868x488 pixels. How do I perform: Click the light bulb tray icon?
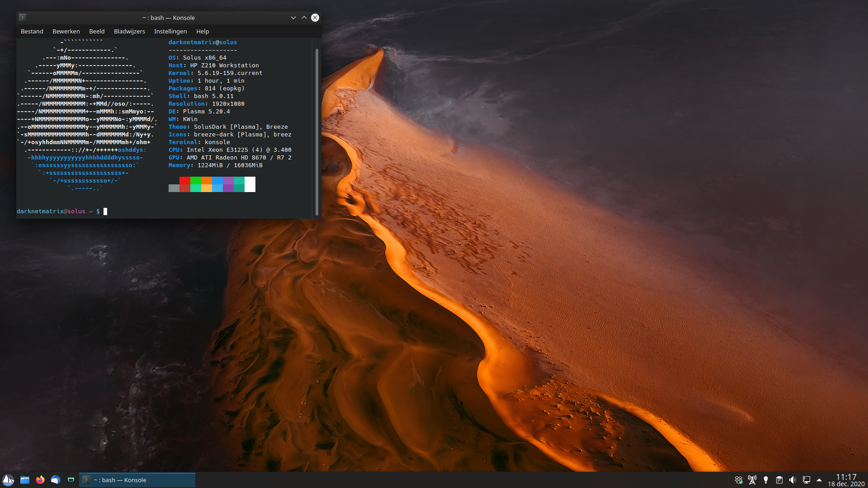point(766,480)
